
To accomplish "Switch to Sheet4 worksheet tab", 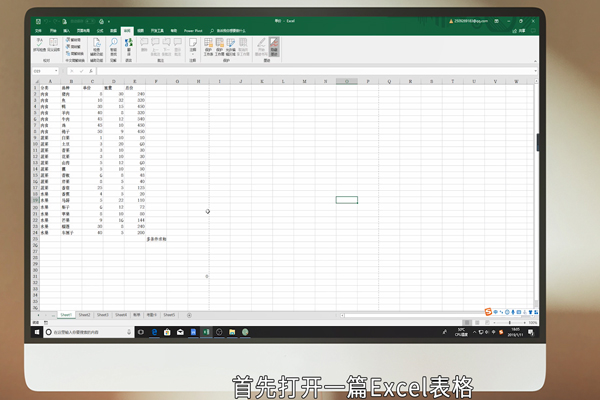I will tap(121, 315).
